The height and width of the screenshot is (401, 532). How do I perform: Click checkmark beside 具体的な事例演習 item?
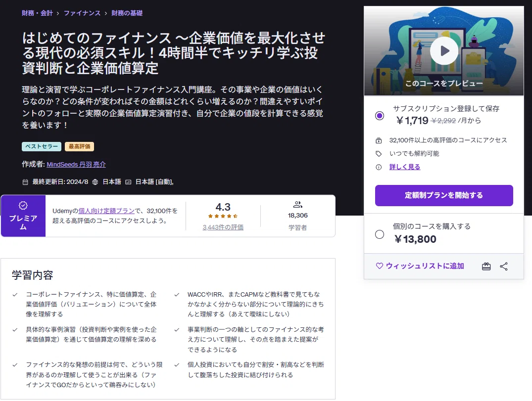pos(15,329)
